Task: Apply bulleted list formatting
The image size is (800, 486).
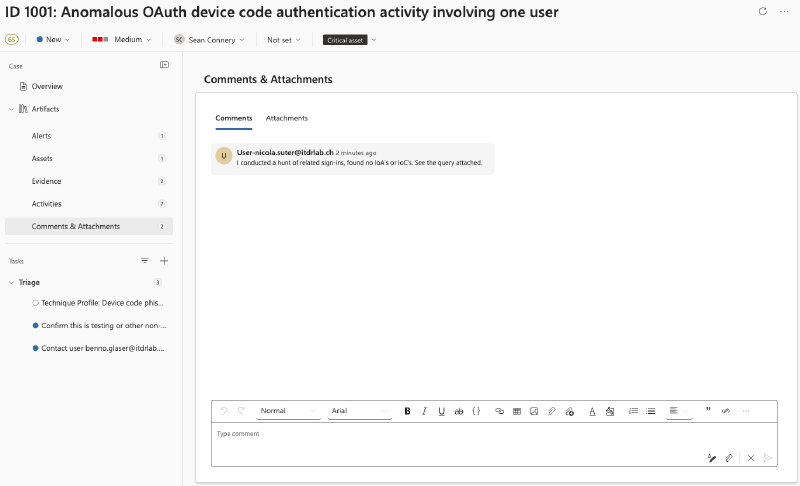Action: [x=651, y=411]
